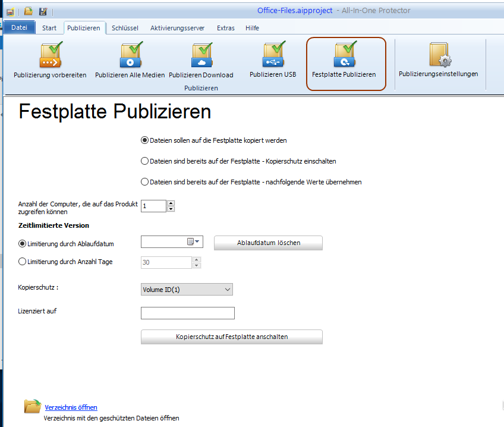Click the Publizieren Download cloud icon
The height and width of the screenshot is (427, 504).
click(x=201, y=55)
